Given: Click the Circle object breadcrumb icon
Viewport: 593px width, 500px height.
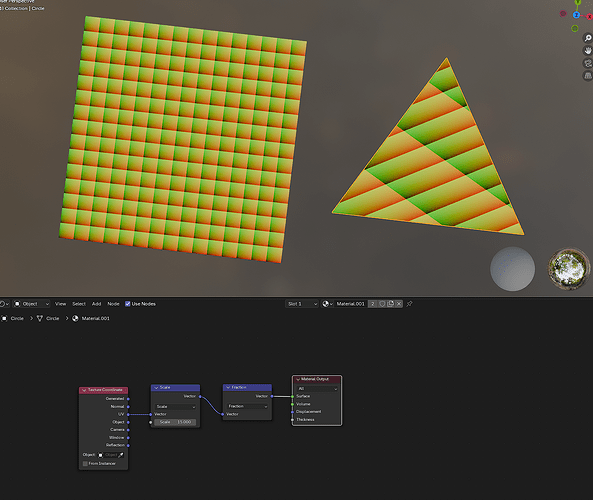Looking at the screenshot, I should [x=4, y=318].
